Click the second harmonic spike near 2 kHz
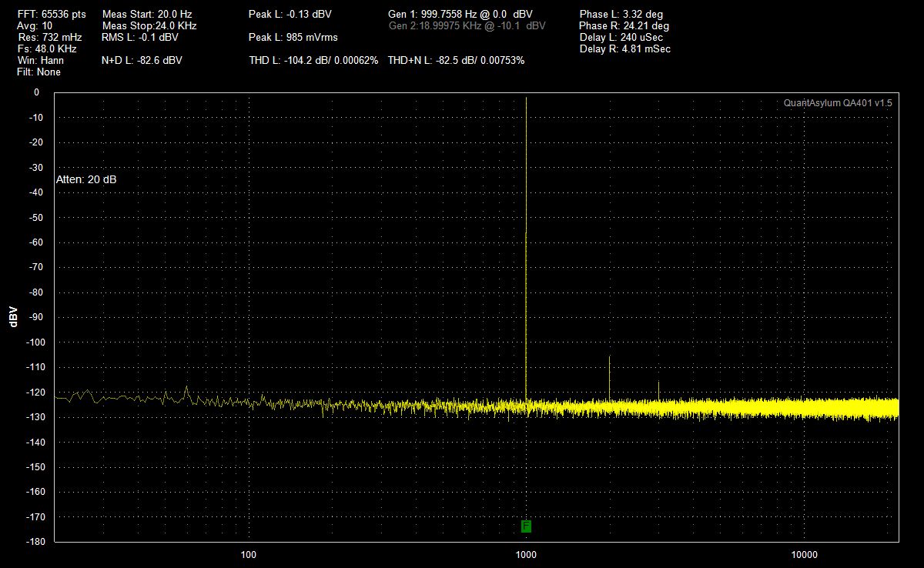The height and width of the screenshot is (568, 924). (x=610, y=377)
